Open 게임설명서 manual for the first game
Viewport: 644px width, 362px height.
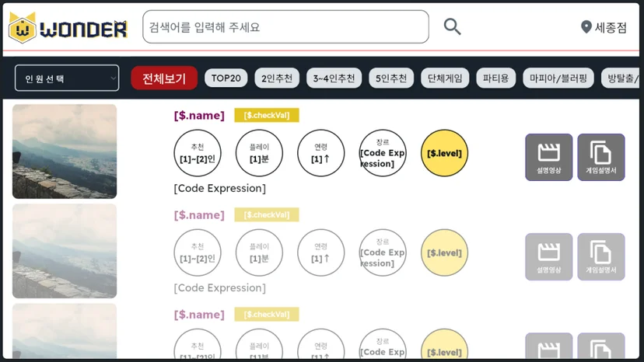(x=601, y=157)
